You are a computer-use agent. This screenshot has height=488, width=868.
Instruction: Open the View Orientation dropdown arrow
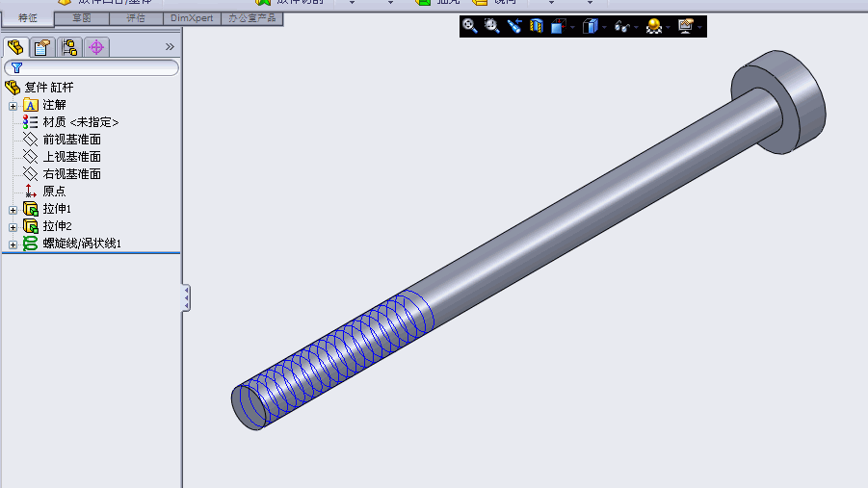[572, 27]
